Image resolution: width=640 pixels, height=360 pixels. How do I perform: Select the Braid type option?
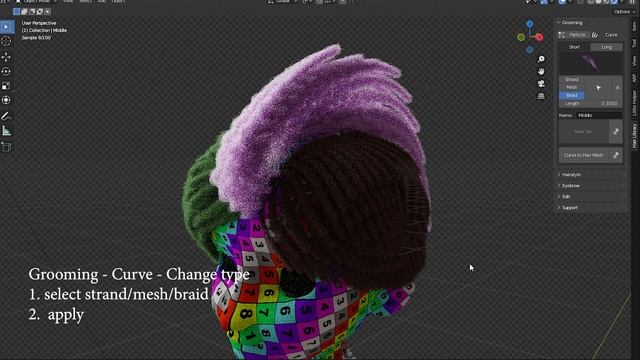point(571,95)
